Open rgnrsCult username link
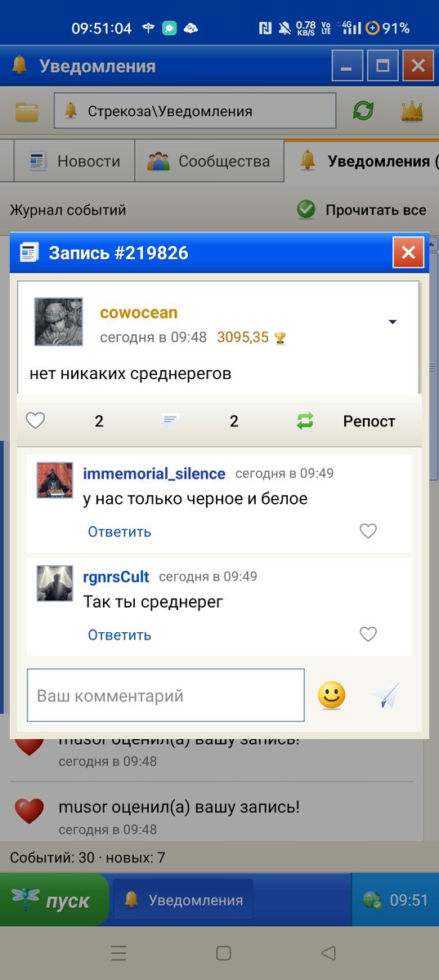 click(x=116, y=577)
